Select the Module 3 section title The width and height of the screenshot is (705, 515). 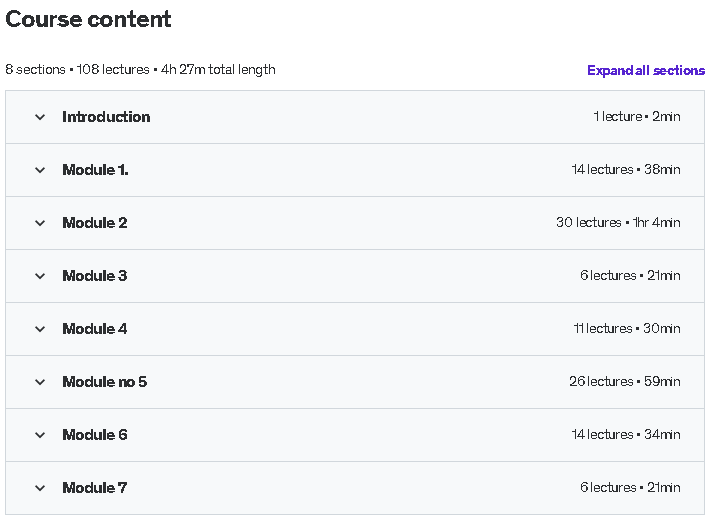click(95, 276)
